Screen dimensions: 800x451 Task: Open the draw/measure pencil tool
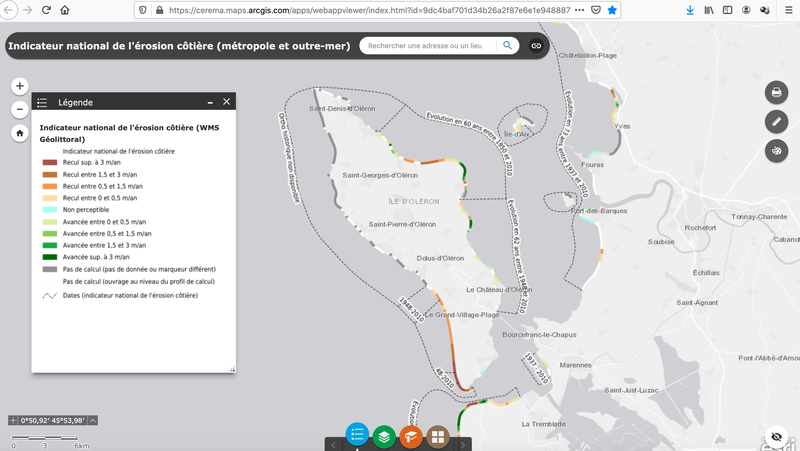(775, 121)
